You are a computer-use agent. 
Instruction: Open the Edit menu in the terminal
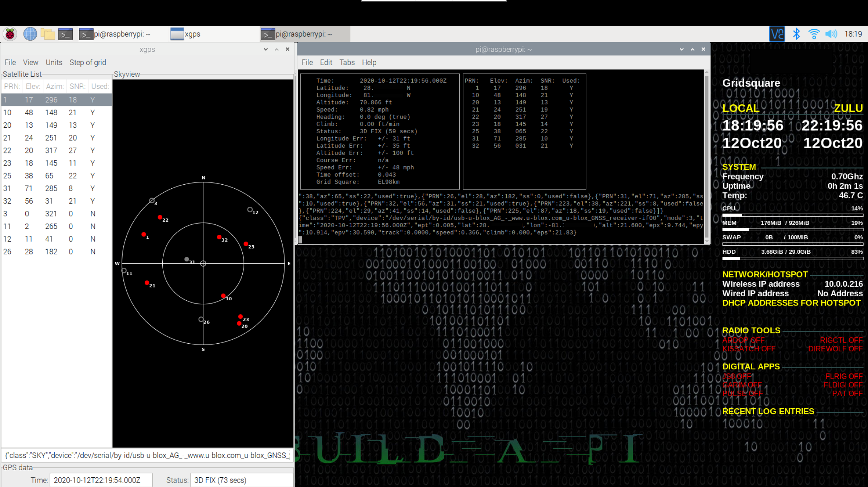[325, 62]
